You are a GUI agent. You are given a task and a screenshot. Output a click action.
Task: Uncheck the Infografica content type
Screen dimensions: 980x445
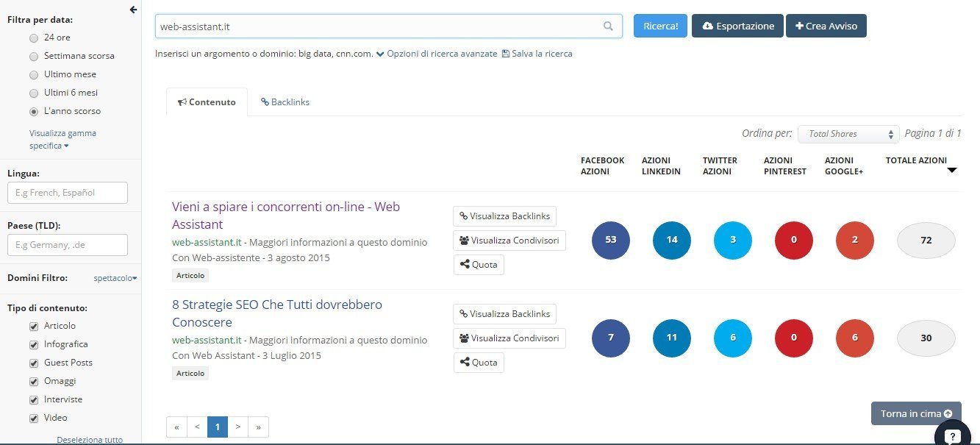click(x=34, y=344)
